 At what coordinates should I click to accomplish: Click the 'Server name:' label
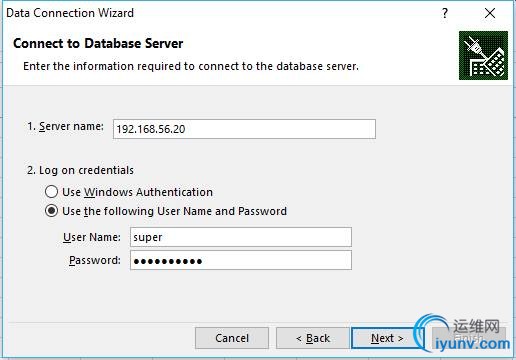coord(65,126)
